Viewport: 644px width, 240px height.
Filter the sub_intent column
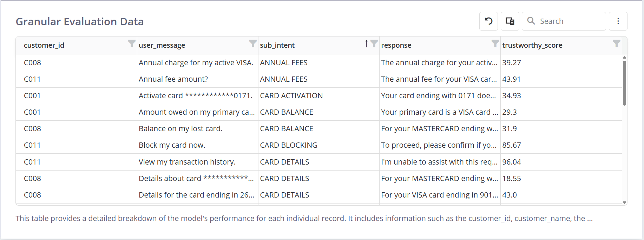[x=374, y=44]
